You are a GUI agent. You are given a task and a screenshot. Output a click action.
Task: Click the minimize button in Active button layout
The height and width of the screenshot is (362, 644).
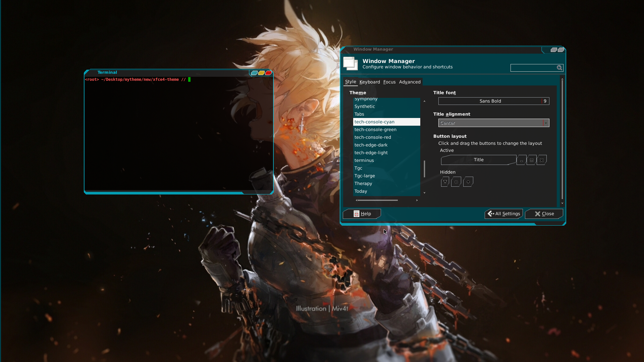pyautogui.click(x=521, y=160)
